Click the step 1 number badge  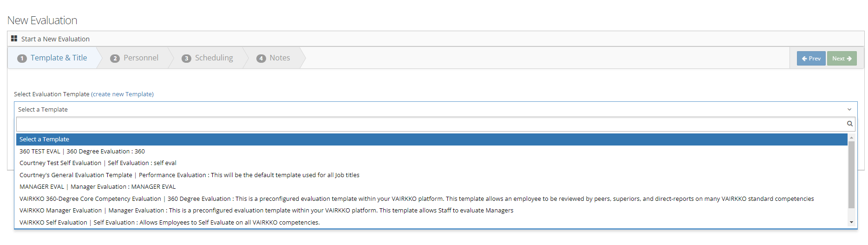22,58
